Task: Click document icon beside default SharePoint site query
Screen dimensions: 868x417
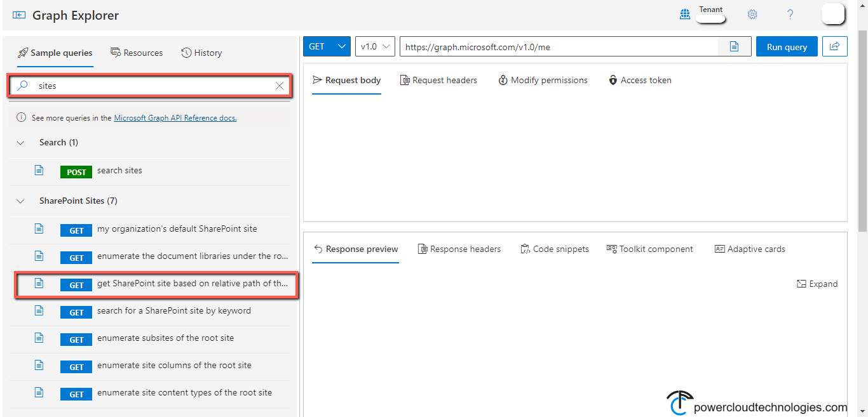Action: [39, 228]
